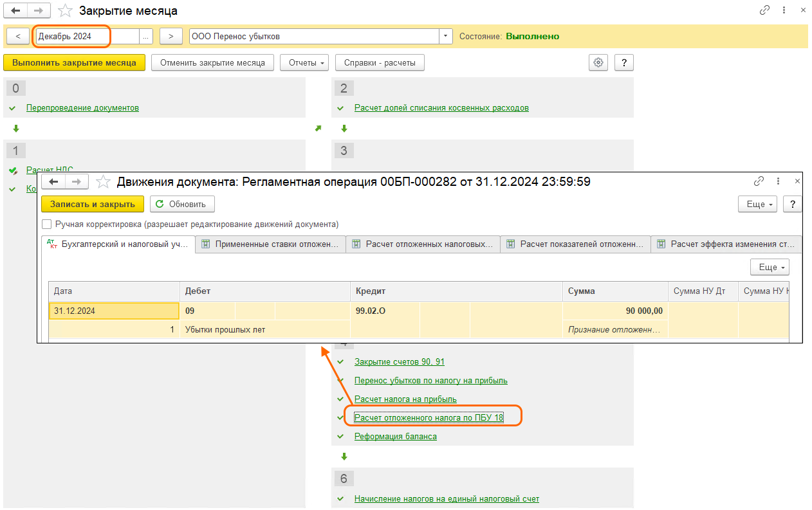Click the period field Декабрь 2024
Image resolution: width=812 pixels, height=510 pixels.
click(x=87, y=37)
